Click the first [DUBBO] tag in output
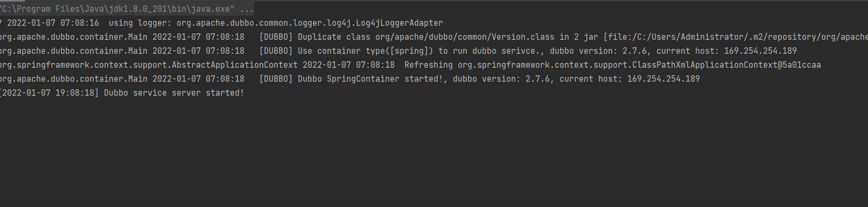 pyautogui.click(x=276, y=37)
